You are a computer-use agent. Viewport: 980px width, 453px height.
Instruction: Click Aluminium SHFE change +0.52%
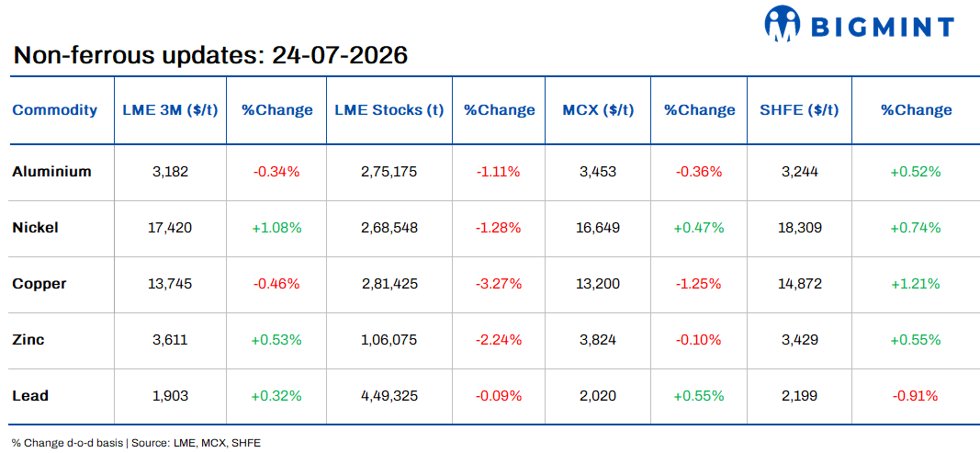coord(916,172)
